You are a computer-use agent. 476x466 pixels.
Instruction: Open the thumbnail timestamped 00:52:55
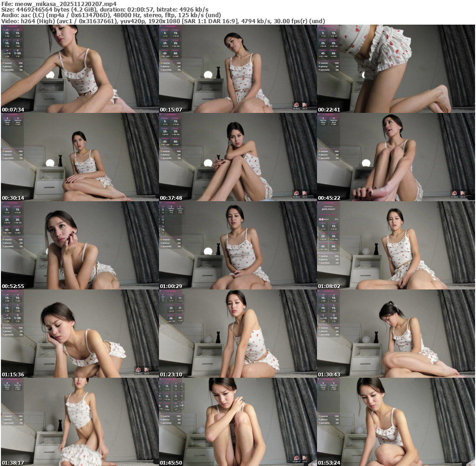(80, 245)
